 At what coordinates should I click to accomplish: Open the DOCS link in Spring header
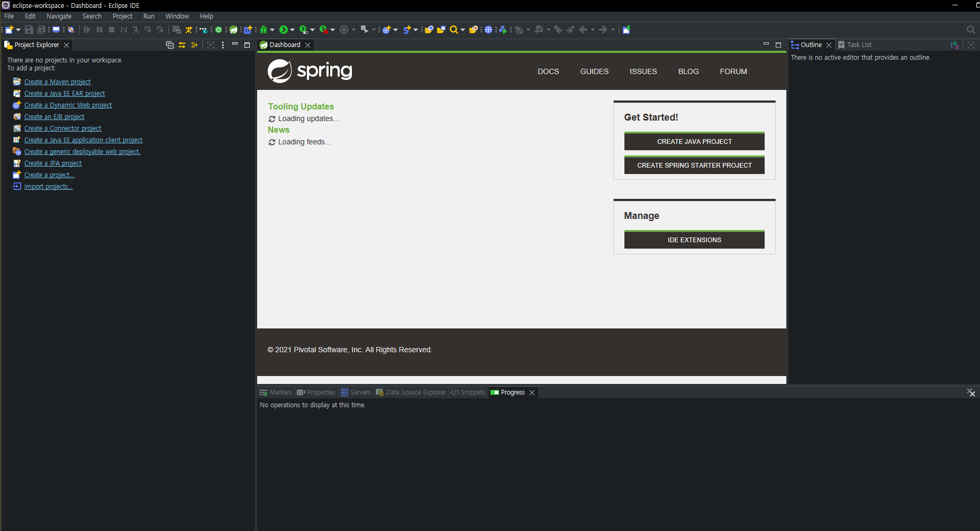[548, 71]
